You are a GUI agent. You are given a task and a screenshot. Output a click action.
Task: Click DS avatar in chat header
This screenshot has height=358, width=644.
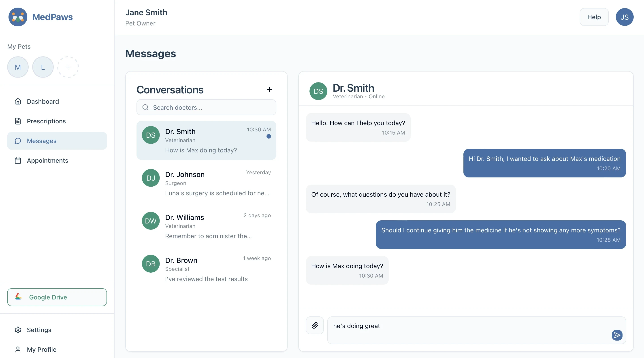318,91
